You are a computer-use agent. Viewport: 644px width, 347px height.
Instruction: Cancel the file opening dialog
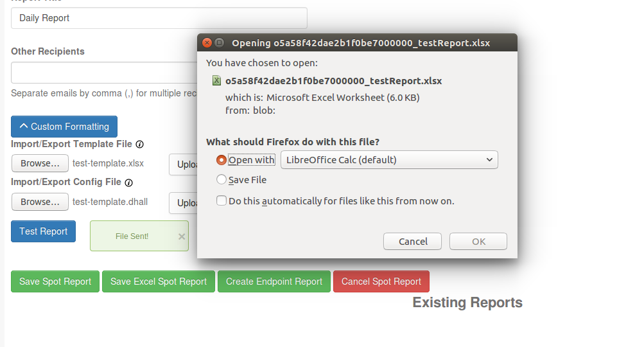(413, 242)
